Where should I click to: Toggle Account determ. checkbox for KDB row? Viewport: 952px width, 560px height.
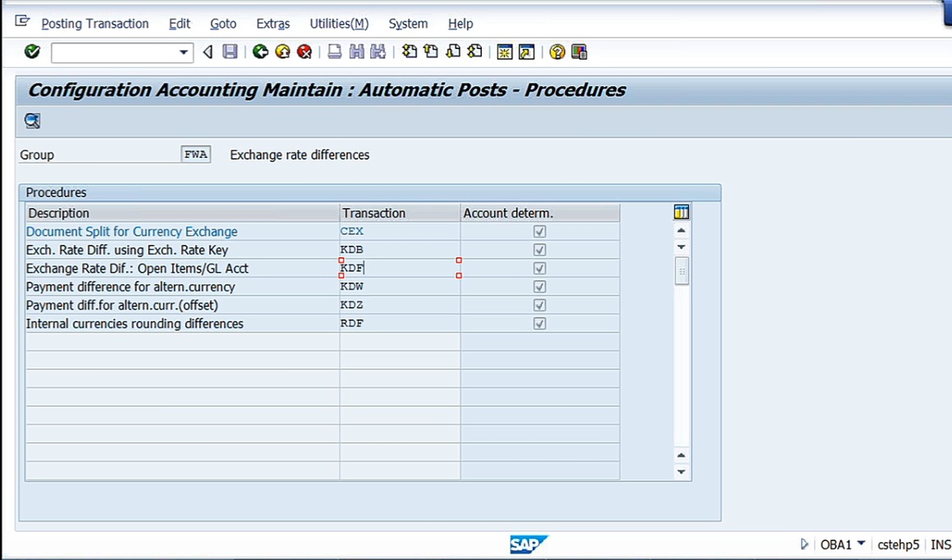pos(539,250)
